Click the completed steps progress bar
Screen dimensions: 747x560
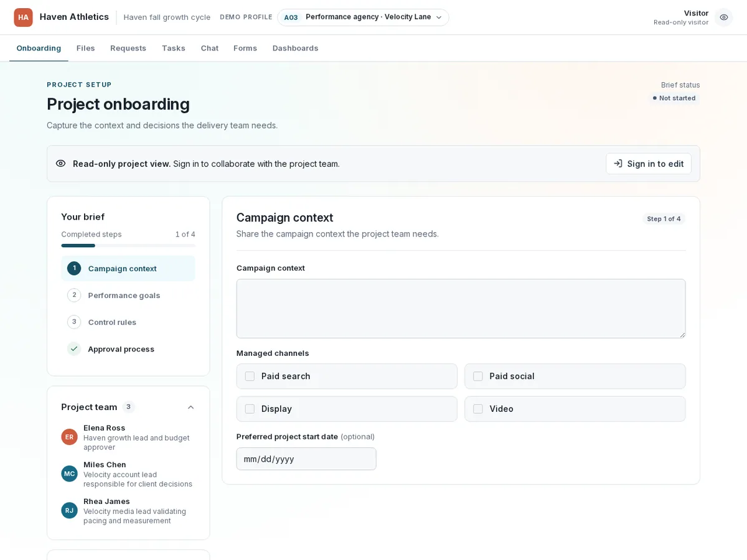[128, 246]
